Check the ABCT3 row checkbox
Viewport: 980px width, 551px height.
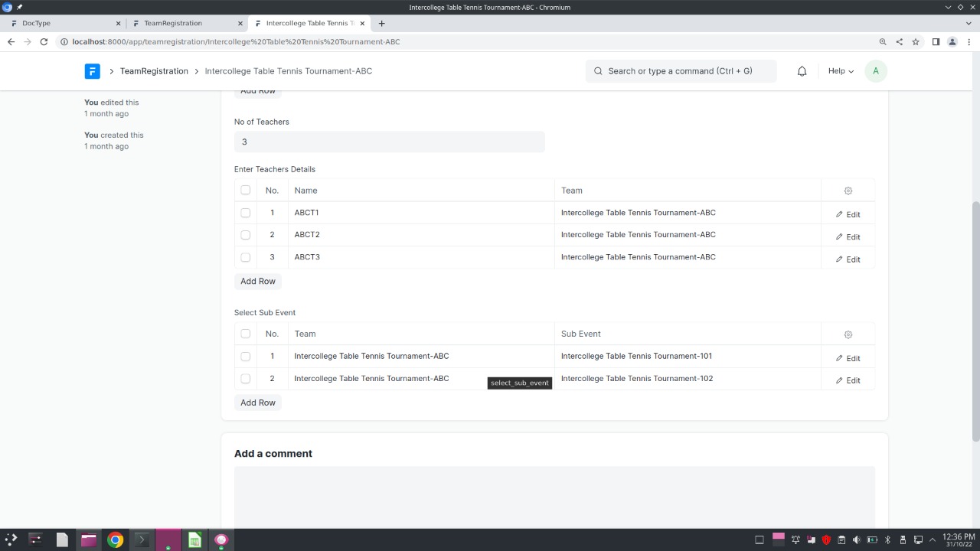point(245,257)
